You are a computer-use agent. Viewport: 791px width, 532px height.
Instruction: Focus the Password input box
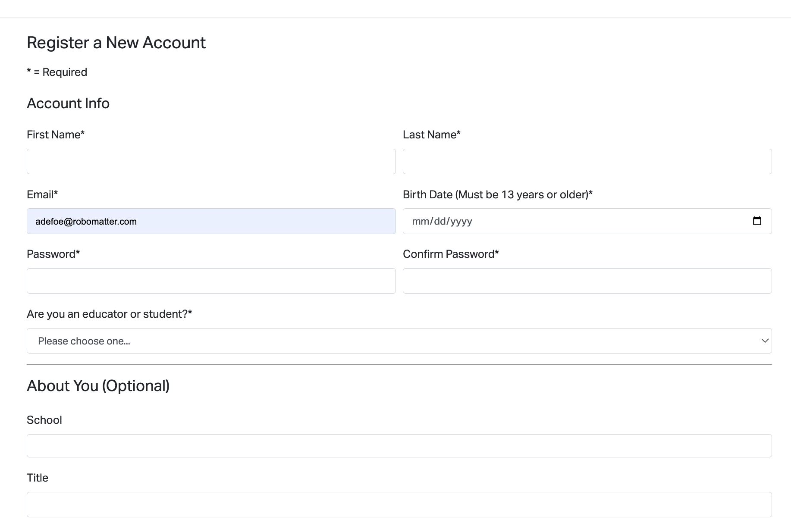(x=211, y=281)
